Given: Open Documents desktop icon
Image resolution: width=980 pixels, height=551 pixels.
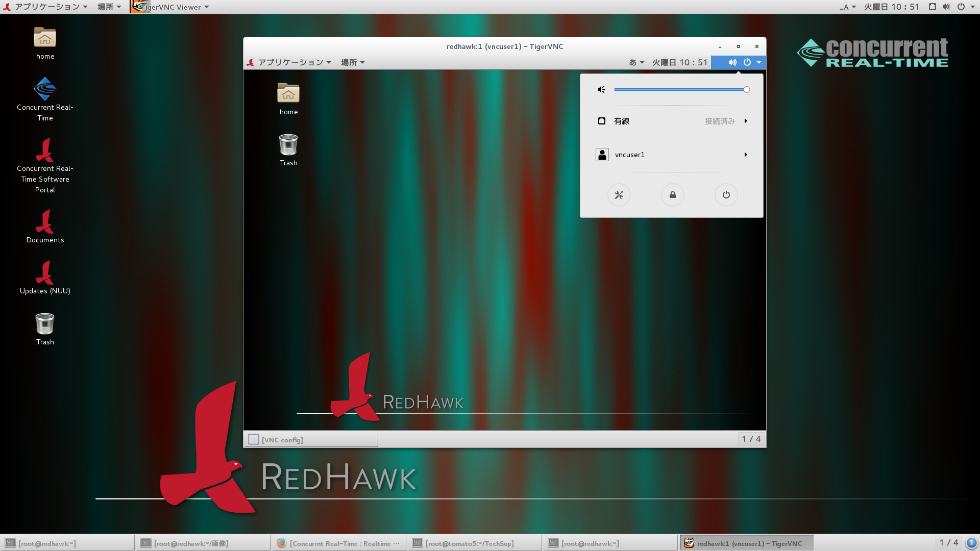Looking at the screenshot, I should coord(45,222).
